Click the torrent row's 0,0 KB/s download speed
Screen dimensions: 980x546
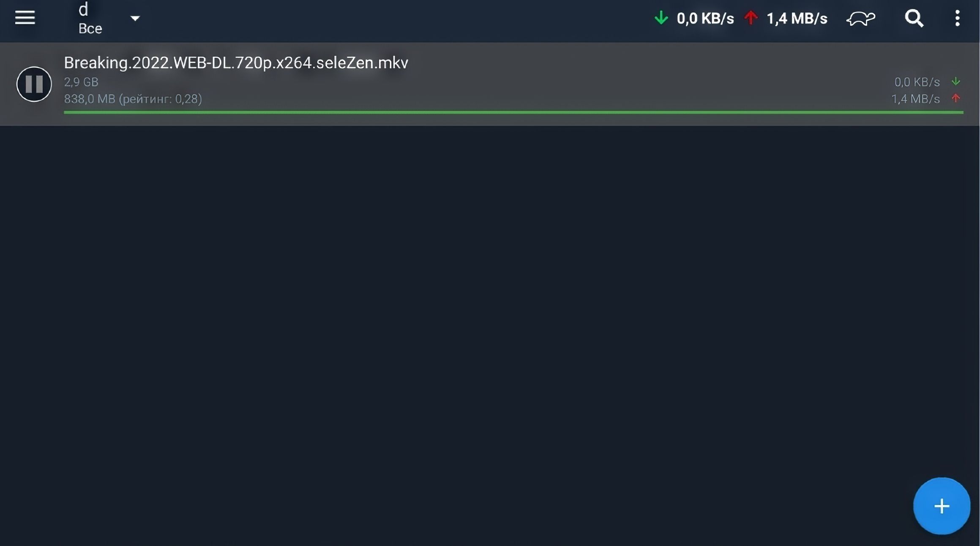917,82
